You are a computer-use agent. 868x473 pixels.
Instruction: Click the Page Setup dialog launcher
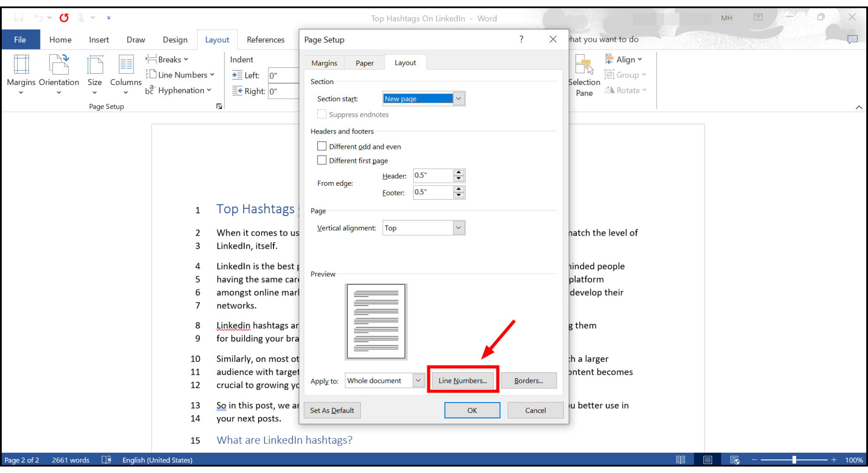(x=219, y=106)
